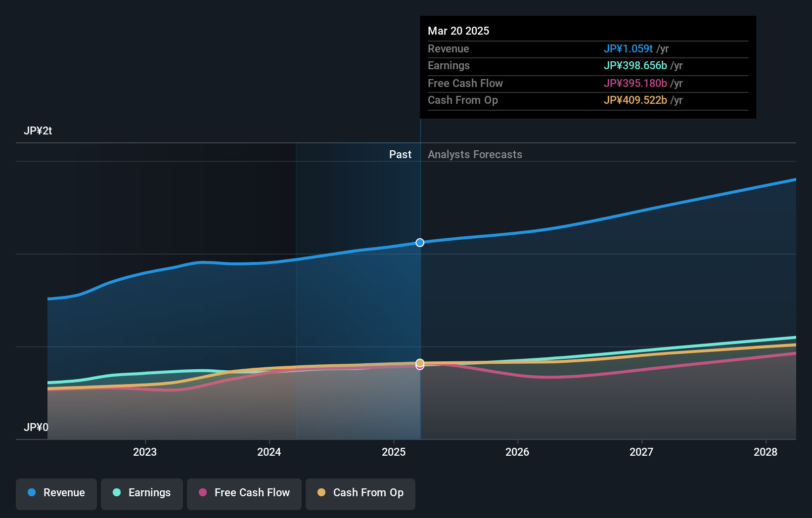Click the Free Cash Flow label in tooltip

[465, 84]
